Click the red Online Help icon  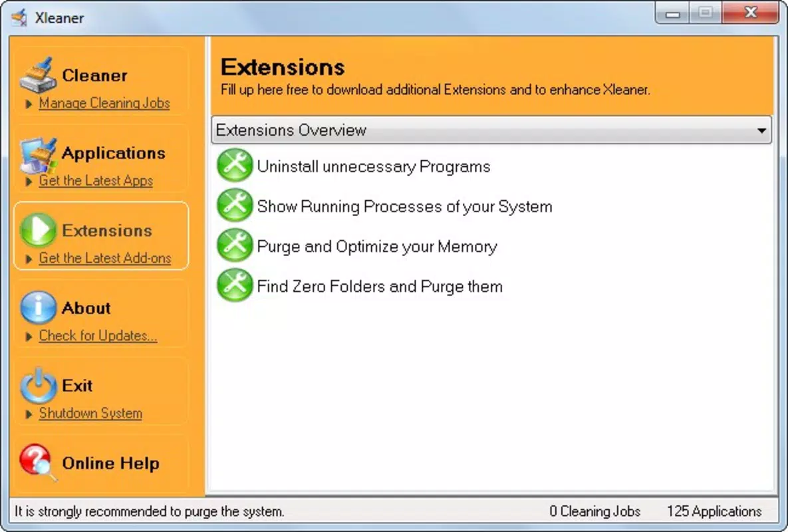pos(38,462)
